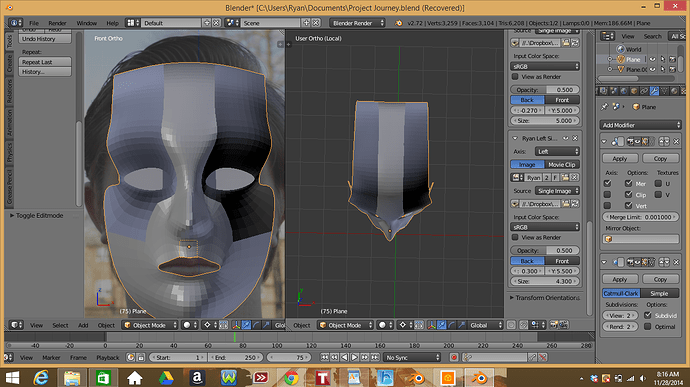Screen dimensions: 690x387
Task: Open file browser for first Dropbox image path
Action: tap(566, 43)
